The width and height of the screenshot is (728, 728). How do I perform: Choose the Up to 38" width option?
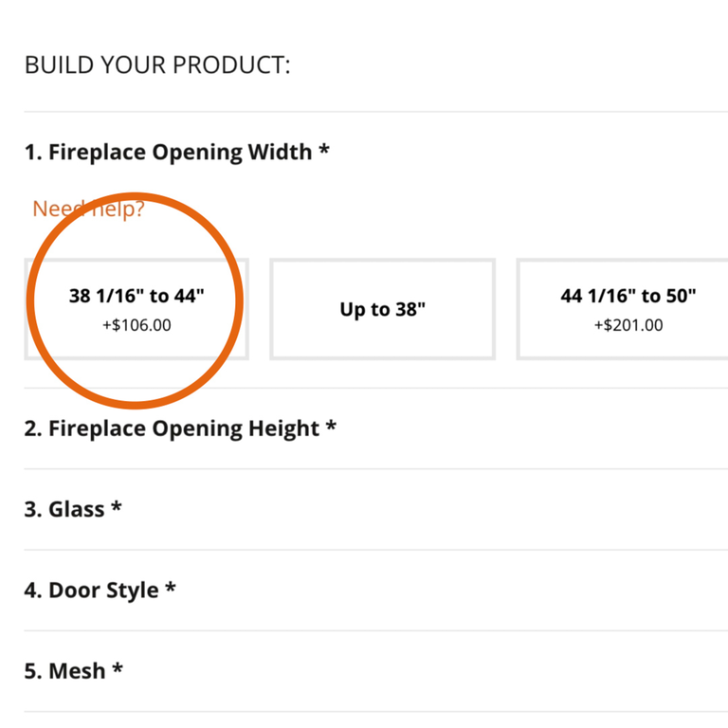point(382,309)
